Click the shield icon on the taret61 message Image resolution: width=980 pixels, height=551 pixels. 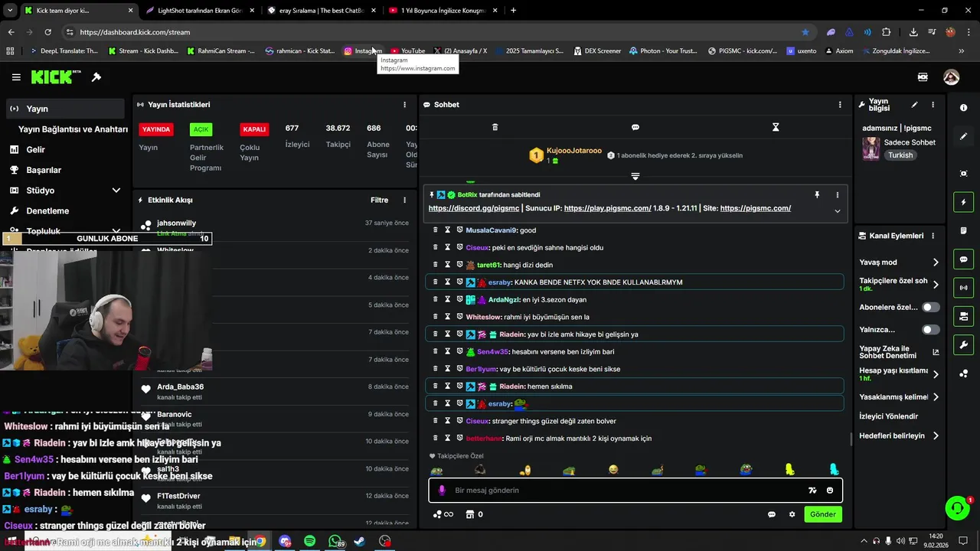coord(459,265)
